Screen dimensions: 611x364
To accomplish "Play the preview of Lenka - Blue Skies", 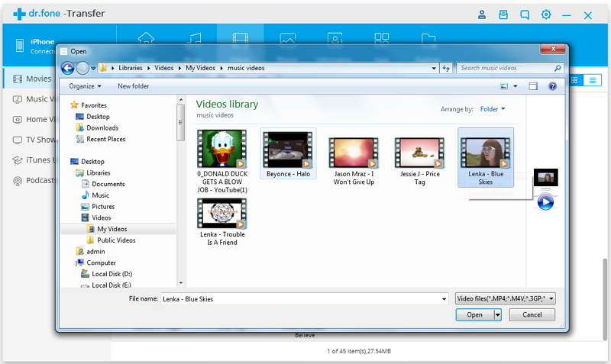I will (545, 202).
